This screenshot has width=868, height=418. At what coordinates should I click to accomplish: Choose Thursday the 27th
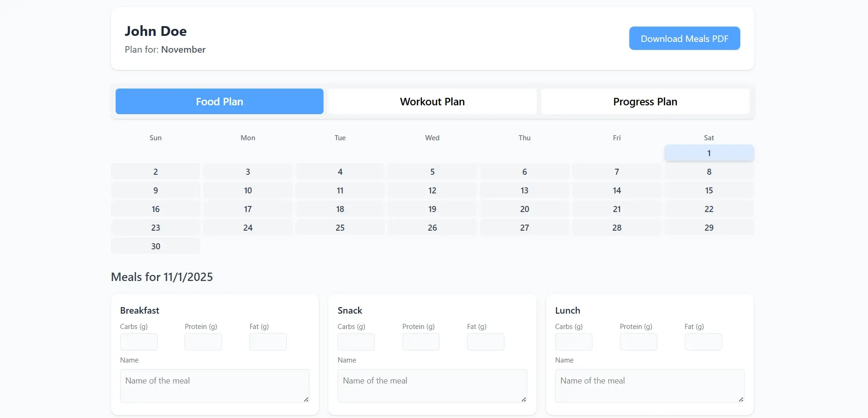[524, 228]
